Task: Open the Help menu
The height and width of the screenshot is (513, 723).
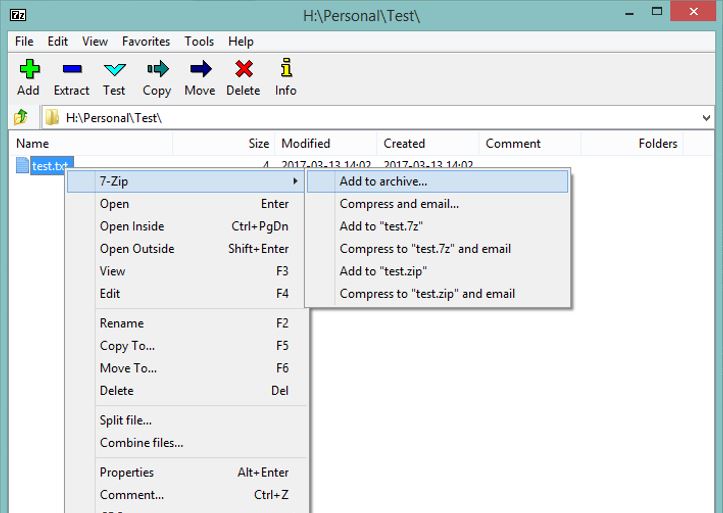Action: 241,41
